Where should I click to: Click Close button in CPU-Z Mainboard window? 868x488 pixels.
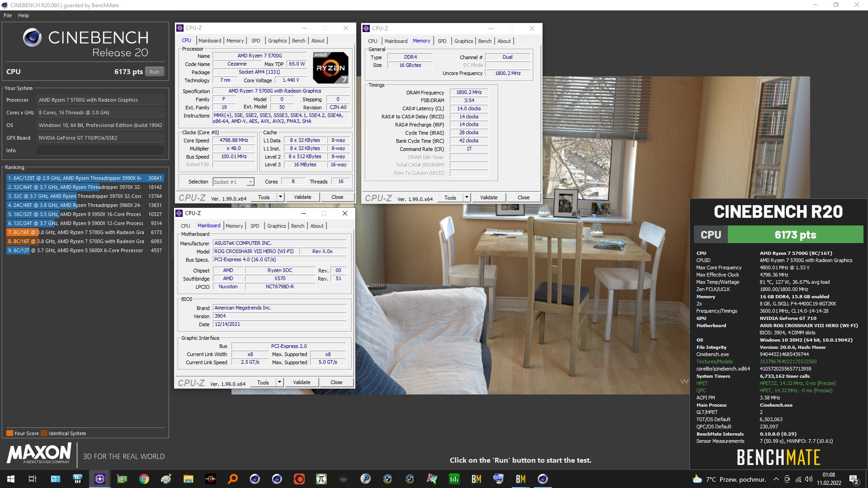click(x=336, y=382)
